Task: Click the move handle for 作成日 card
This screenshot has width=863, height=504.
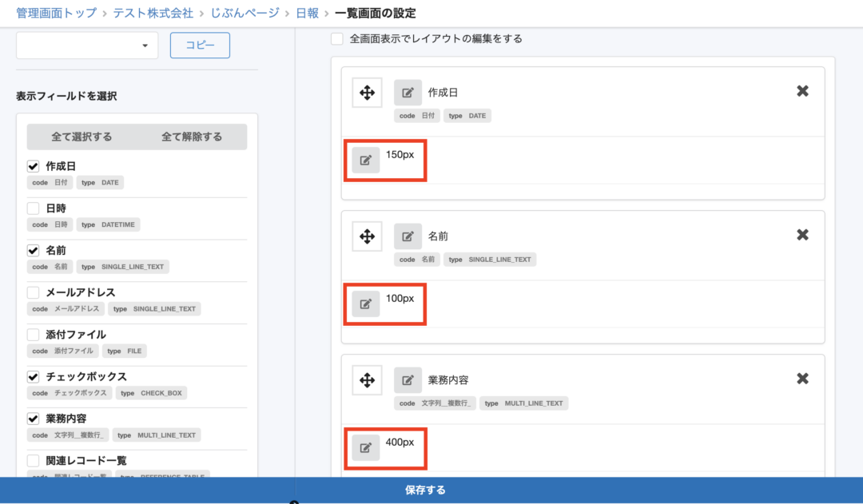Action: (x=368, y=93)
